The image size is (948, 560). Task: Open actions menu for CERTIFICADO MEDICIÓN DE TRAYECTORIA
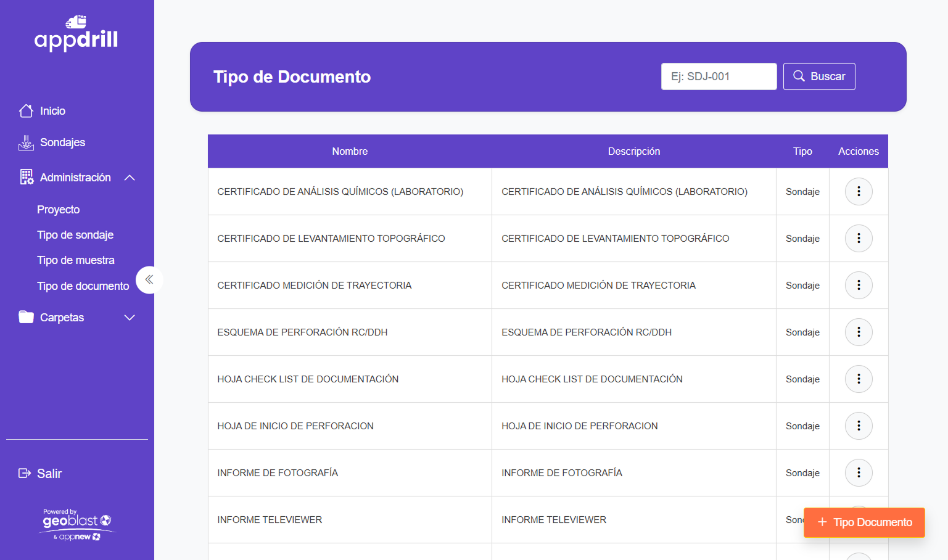(x=859, y=285)
